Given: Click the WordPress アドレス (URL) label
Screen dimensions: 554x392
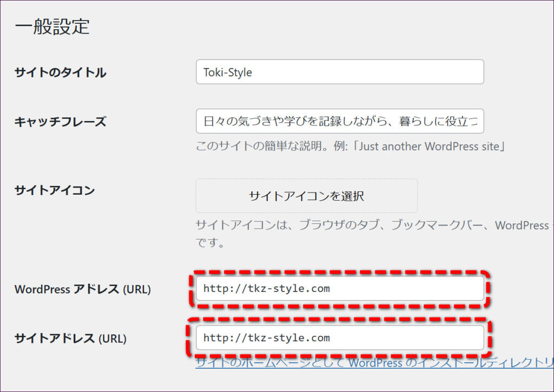Looking at the screenshot, I should click(x=82, y=289).
